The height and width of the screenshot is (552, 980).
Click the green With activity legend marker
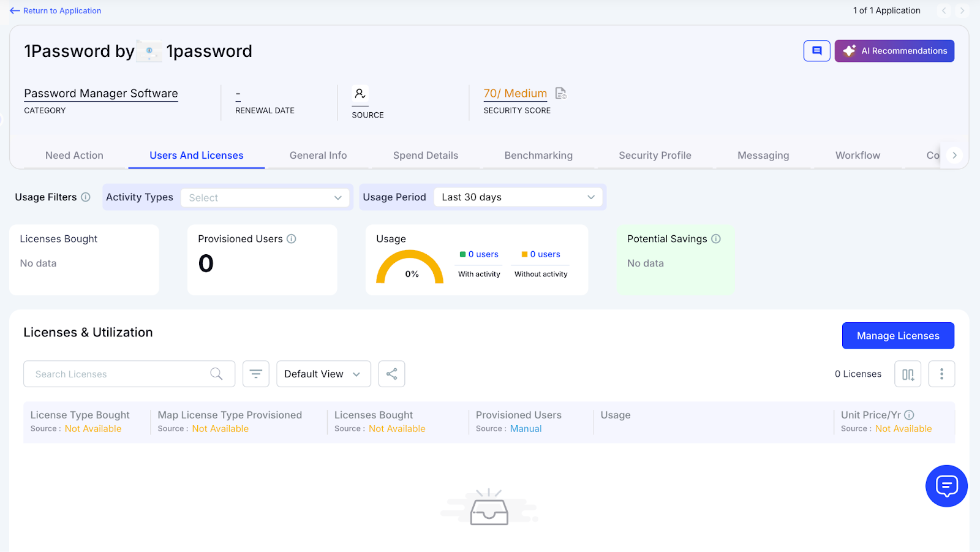pos(463,254)
